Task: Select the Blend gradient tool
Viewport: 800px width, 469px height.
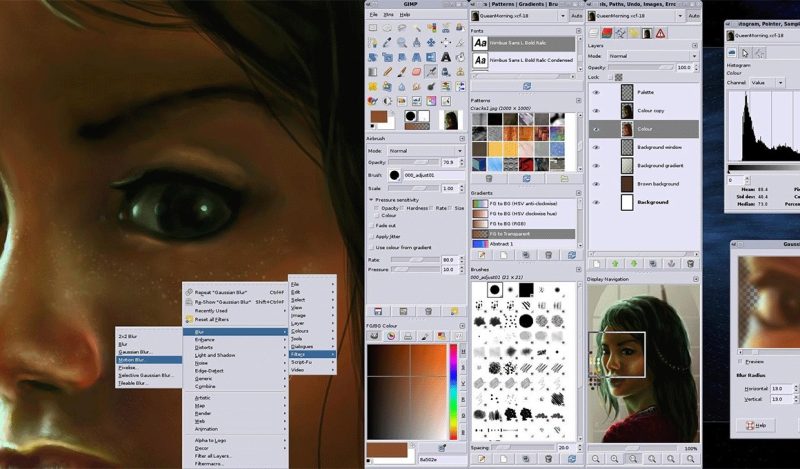Action: (x=373, y=72)
